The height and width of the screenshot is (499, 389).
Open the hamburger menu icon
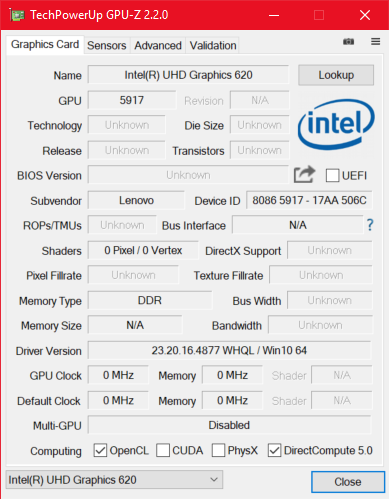coord(376,41)
